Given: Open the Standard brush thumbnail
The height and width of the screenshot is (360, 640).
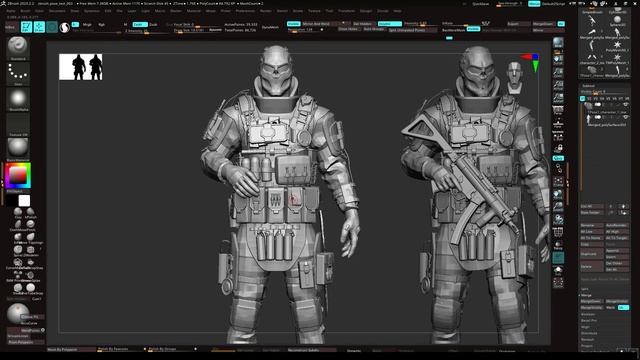Looking at the screenshot, I should (18, 49).
